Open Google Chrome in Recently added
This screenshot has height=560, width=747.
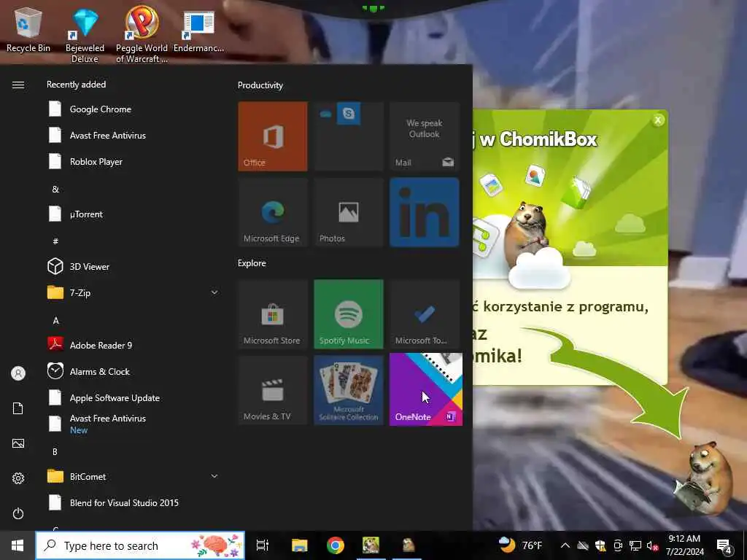click(133, 109)
